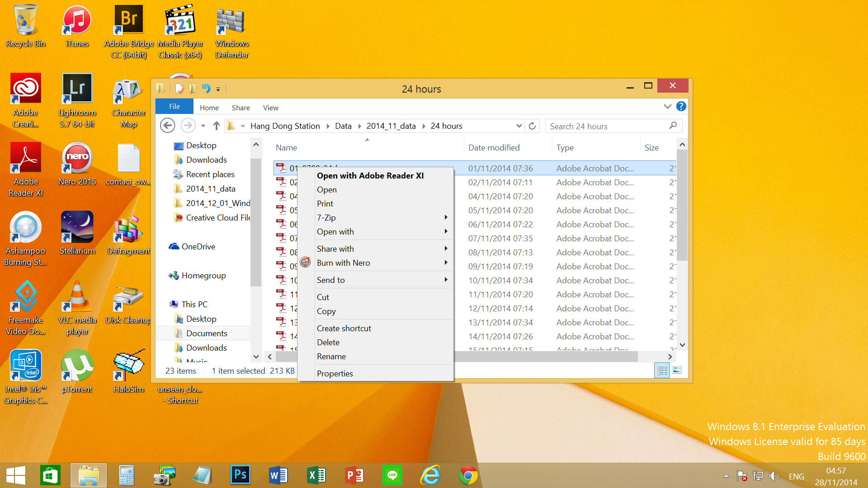Open the File ribbon tab

pos(175,107)
